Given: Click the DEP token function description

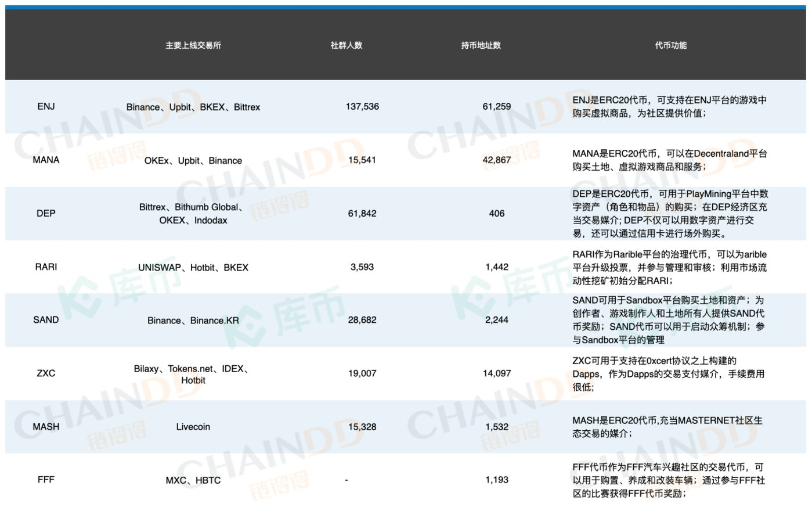Looking at the screenshot, I should click(x=670, y=214).
